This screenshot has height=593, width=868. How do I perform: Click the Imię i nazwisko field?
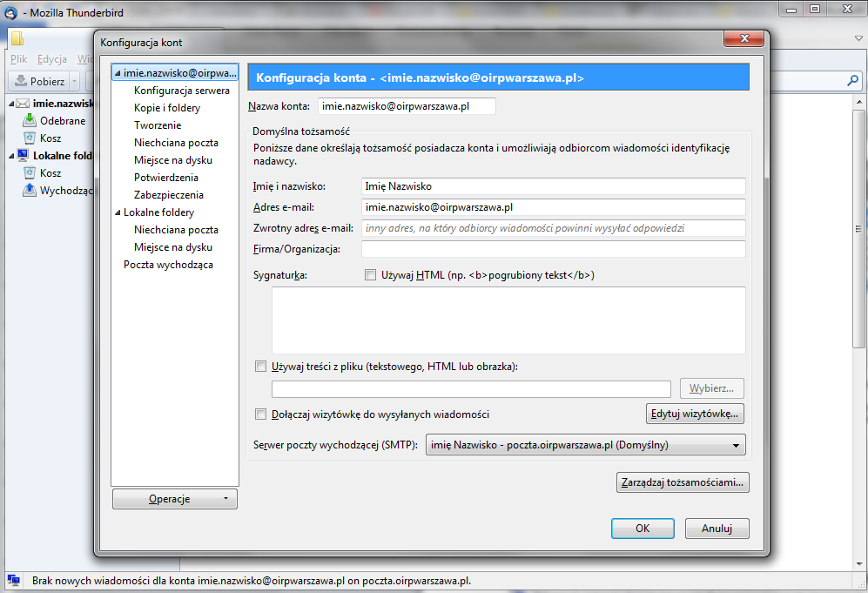[x=554, y=186]
